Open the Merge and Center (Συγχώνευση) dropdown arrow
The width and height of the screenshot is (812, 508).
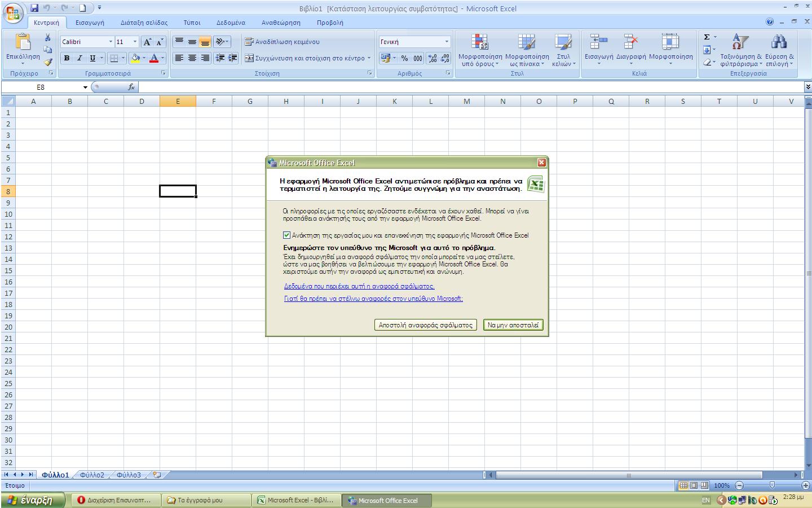tap(369, 58)
